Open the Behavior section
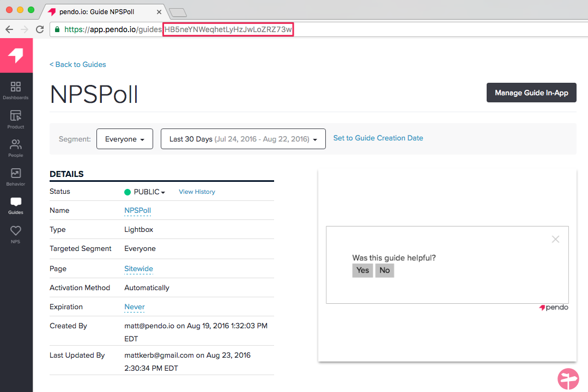588x392 pixels. (16, 177)
